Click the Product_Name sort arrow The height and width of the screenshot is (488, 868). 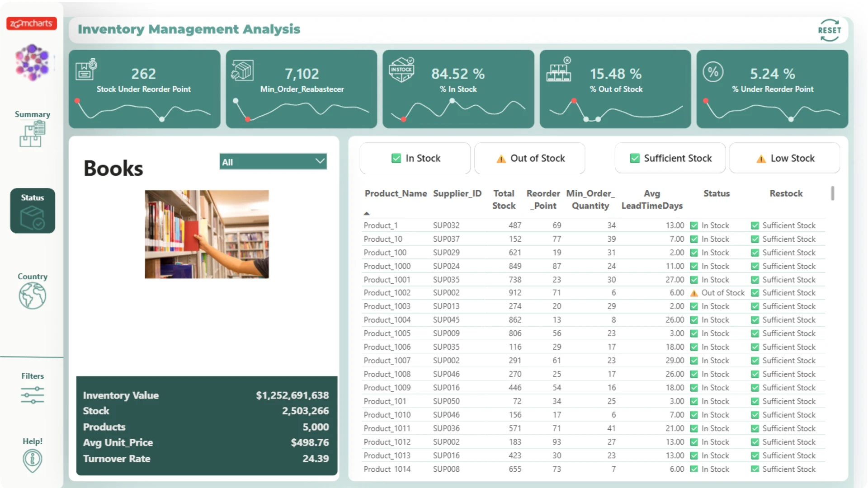[367, 213]
